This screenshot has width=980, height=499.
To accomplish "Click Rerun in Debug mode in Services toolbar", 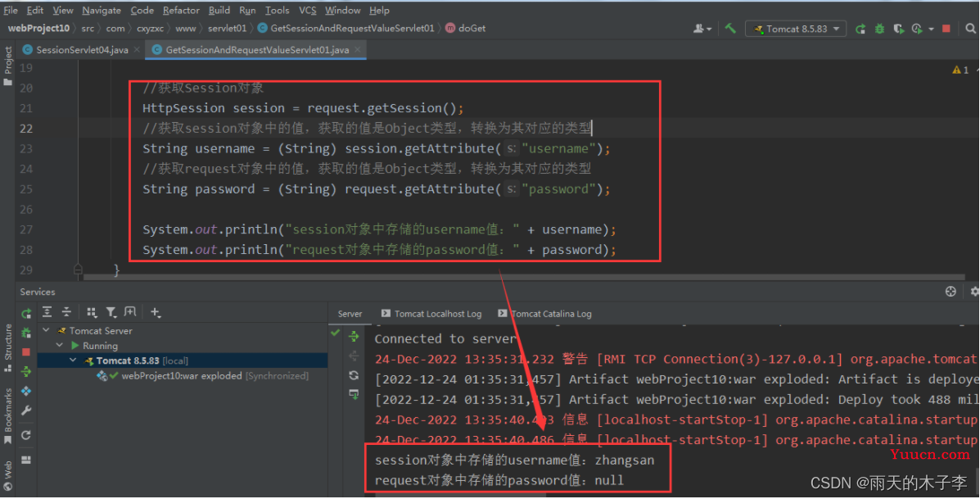I will coord(26,333).
